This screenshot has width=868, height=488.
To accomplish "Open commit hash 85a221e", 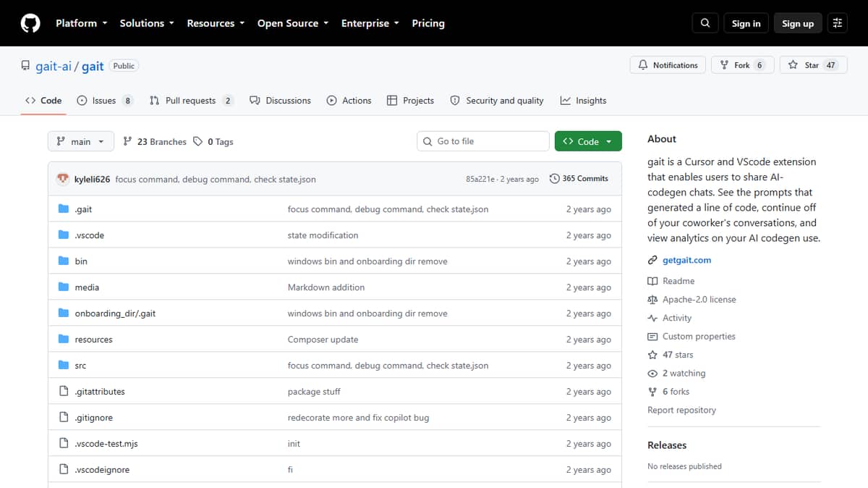I will point(480,179).
